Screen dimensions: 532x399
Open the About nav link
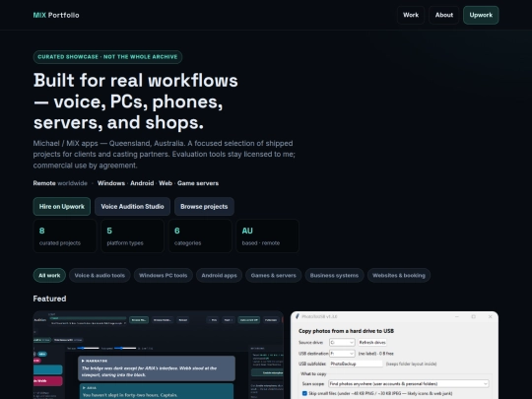tap(444, 15)
